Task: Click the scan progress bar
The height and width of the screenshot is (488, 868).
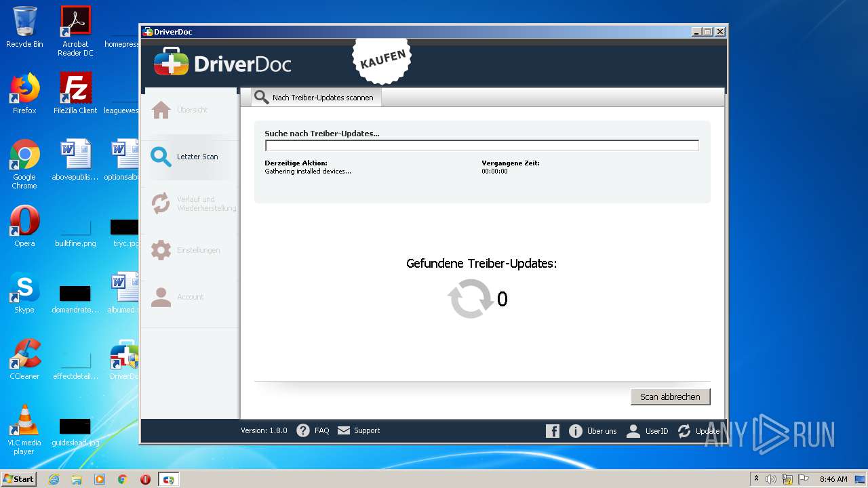Action: point(481,145)
